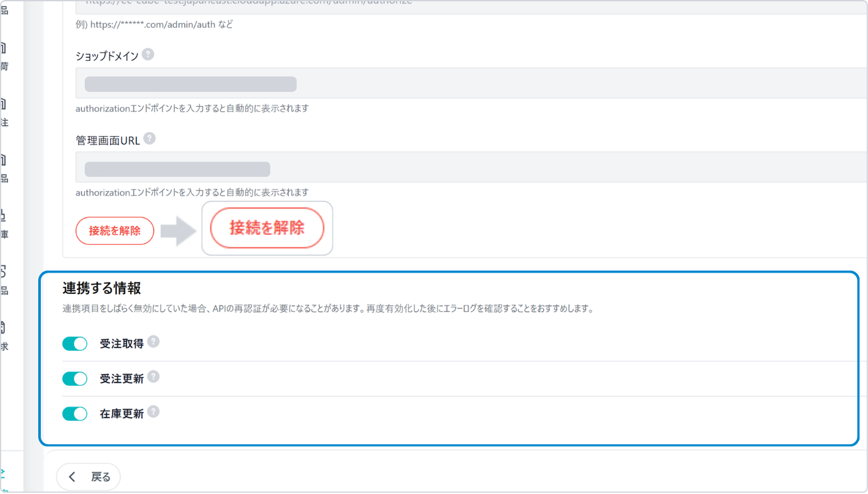Click the small 接続を解除 button left of arrow
This screenshot has height=494, width=868.
[115, 230]
